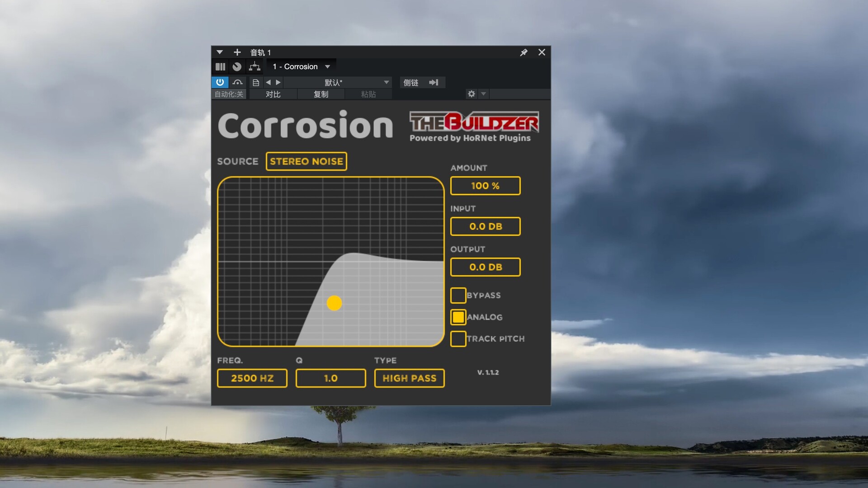This screenshot has height=488, width=868.
Task: Toggle the plugin power button
Action: [x=220, y=82]
